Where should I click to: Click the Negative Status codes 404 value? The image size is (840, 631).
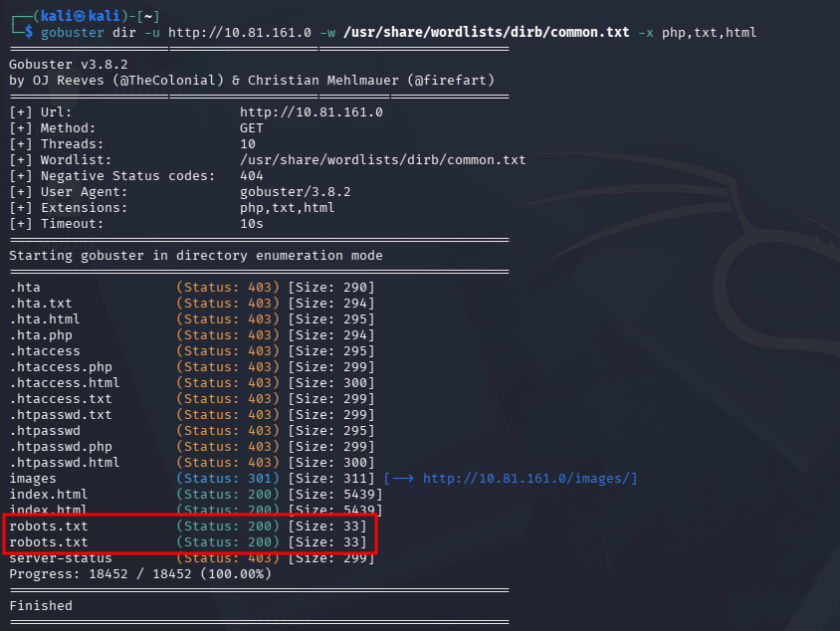pyautogui.click(x=251, y=176)
